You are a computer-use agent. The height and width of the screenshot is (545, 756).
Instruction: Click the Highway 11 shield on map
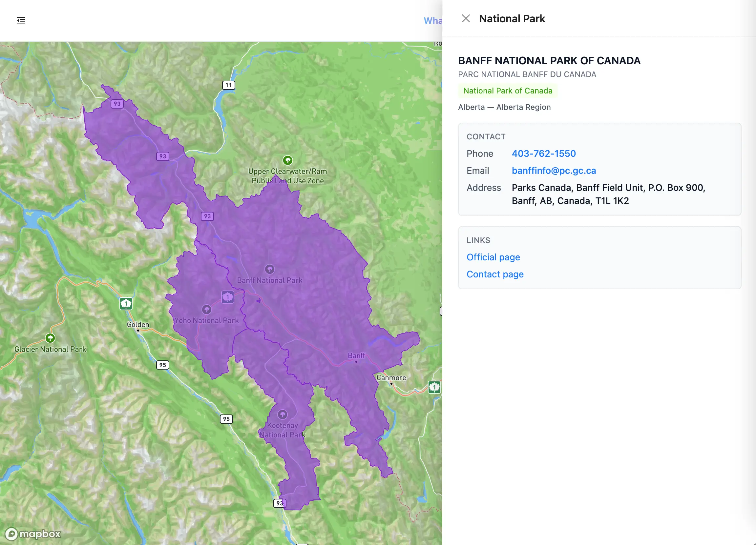[229, 85]
